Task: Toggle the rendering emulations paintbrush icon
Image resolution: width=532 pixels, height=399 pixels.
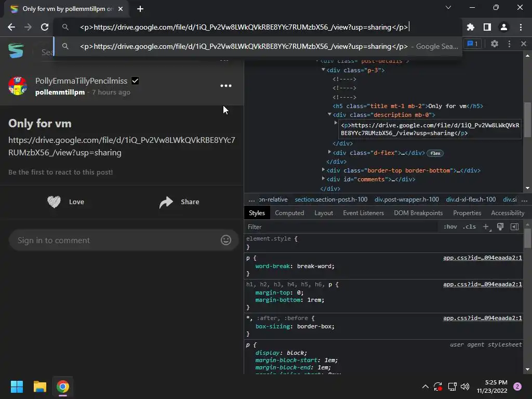Action: (x=500, y=227)
